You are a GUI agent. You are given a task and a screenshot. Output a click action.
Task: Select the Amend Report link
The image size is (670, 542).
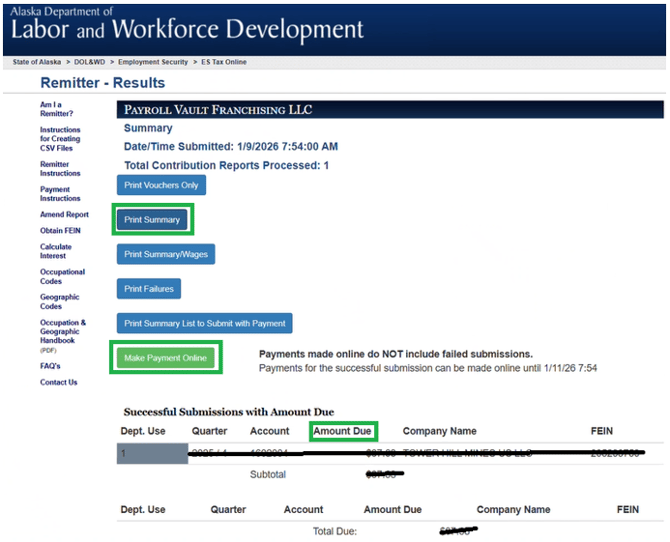[x=65, y=215]
